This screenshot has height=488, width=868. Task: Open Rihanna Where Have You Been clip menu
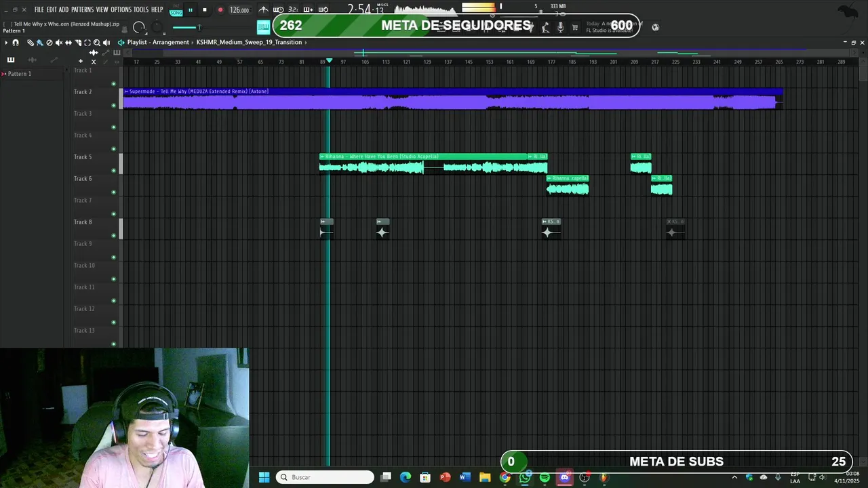pos(323,157)
